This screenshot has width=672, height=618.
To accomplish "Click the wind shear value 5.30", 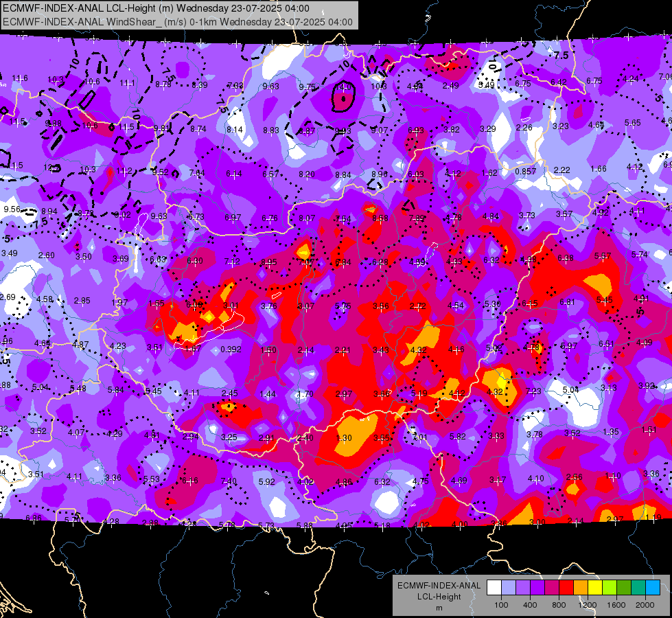I will pos(492,304).
